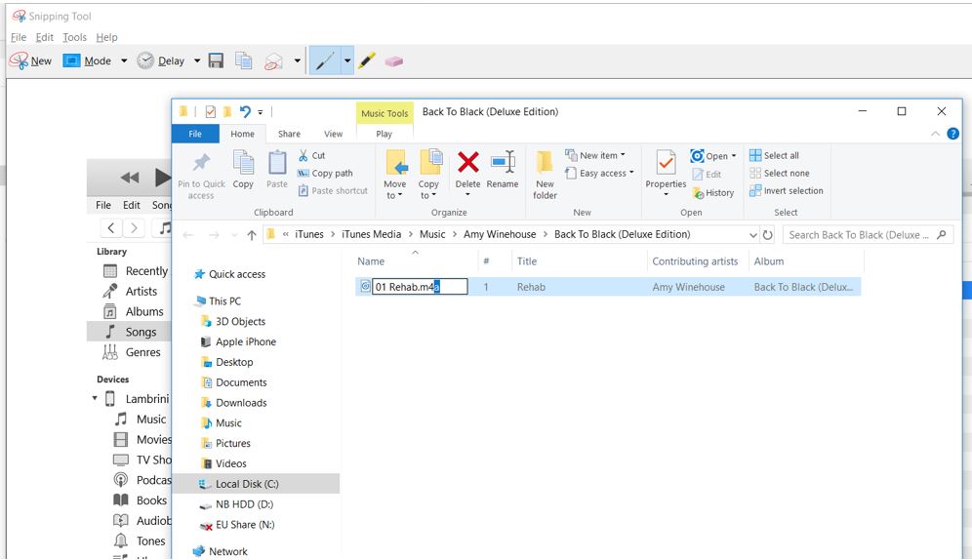Select the pink Eraser tool

click(x=394, y=60)
